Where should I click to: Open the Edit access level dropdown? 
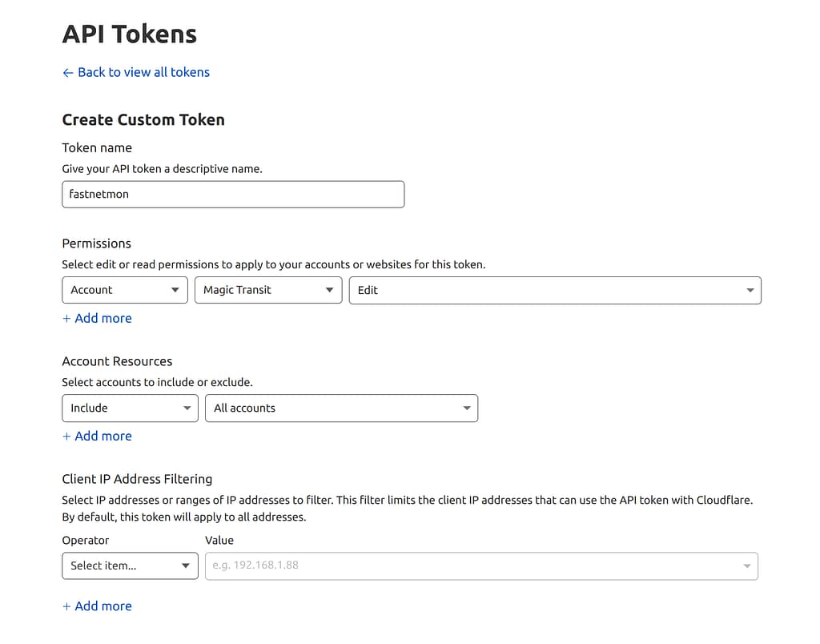coord(545,290)
